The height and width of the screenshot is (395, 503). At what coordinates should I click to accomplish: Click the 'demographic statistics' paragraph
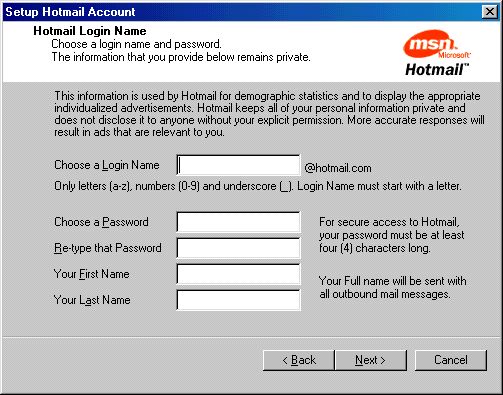point(269,114)
